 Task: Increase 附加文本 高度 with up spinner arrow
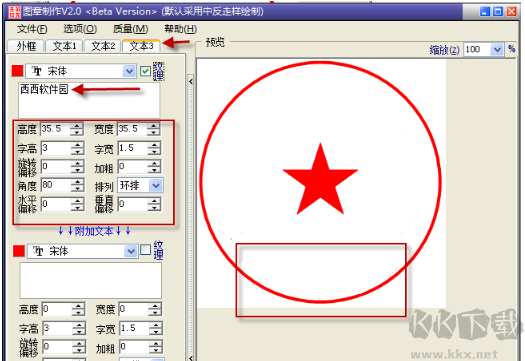(78, 306)
